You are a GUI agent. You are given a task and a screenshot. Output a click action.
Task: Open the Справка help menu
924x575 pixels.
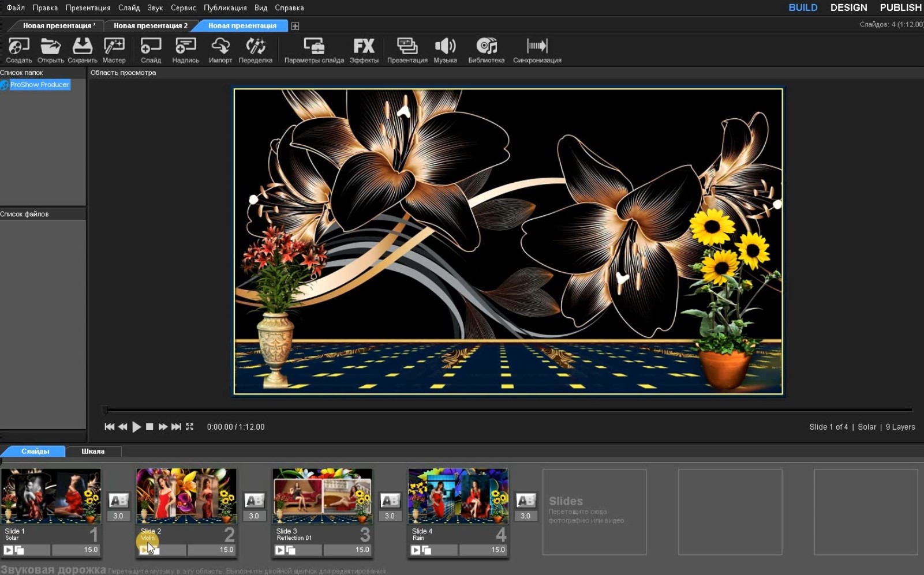click(x=289, y=7)
